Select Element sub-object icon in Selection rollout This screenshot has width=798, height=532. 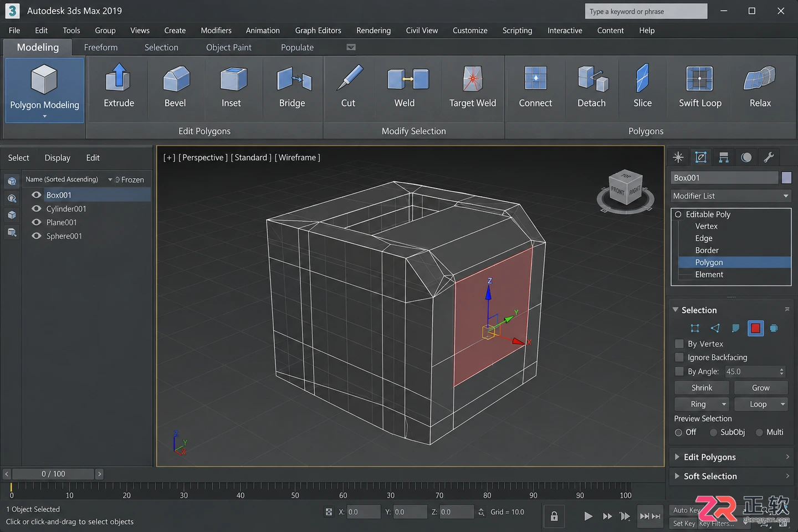[x=774, y=328]
